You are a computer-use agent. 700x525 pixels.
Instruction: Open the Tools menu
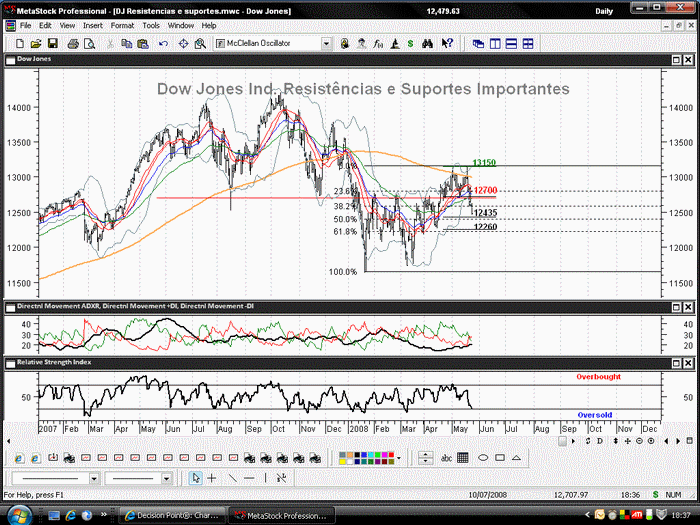point(151,25)
